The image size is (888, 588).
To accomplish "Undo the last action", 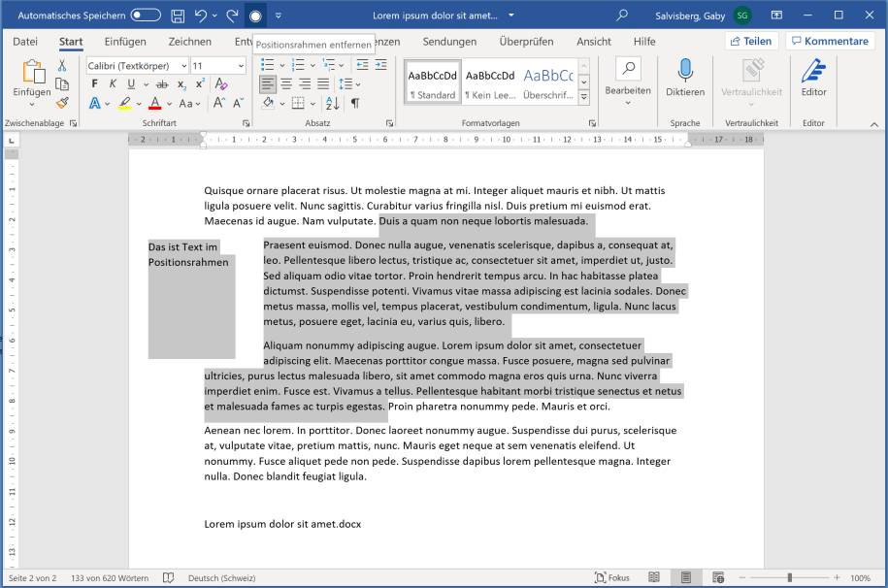I will click(201, 16).
